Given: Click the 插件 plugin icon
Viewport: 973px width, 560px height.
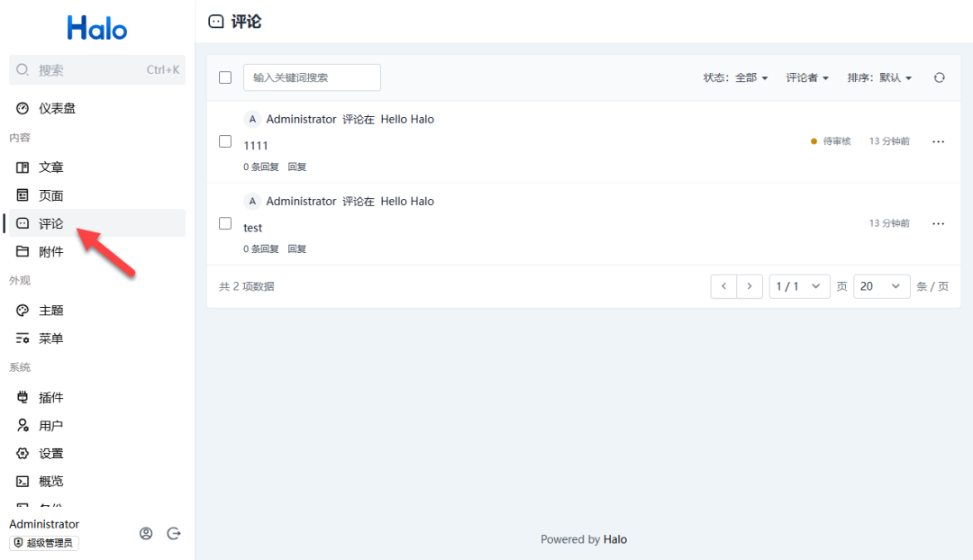Looking at the screenshot, I should pyautogui.click(x=23, y=397).
